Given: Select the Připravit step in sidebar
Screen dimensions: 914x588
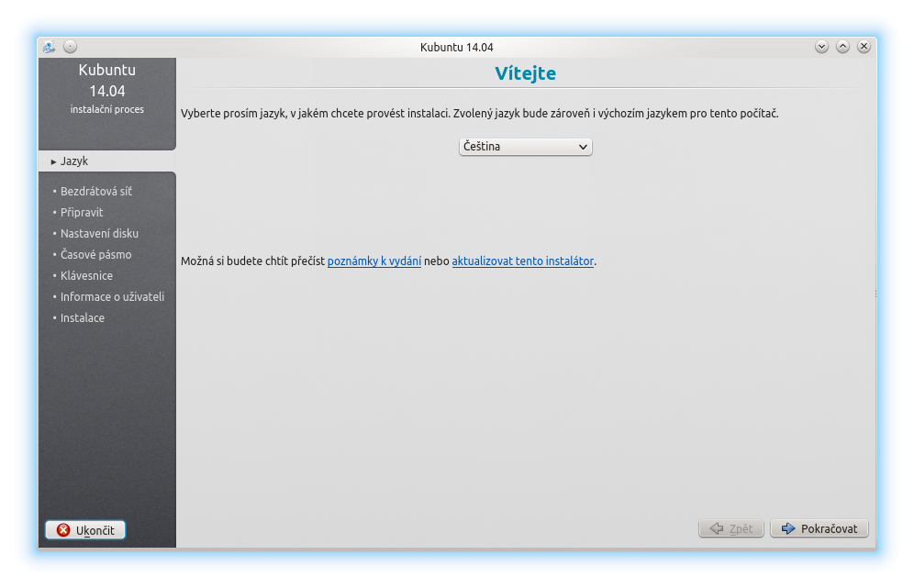Looking at the screenshot, I should [82, 213].
